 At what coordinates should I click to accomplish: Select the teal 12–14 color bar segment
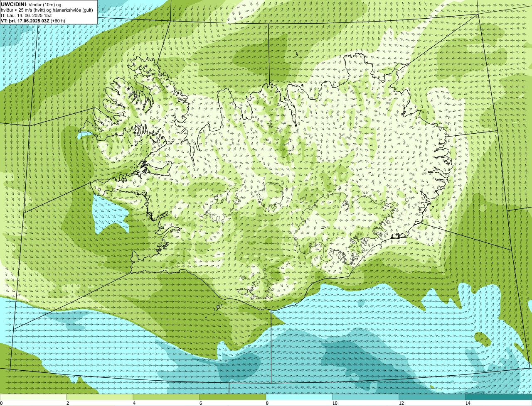coord(432,397)
